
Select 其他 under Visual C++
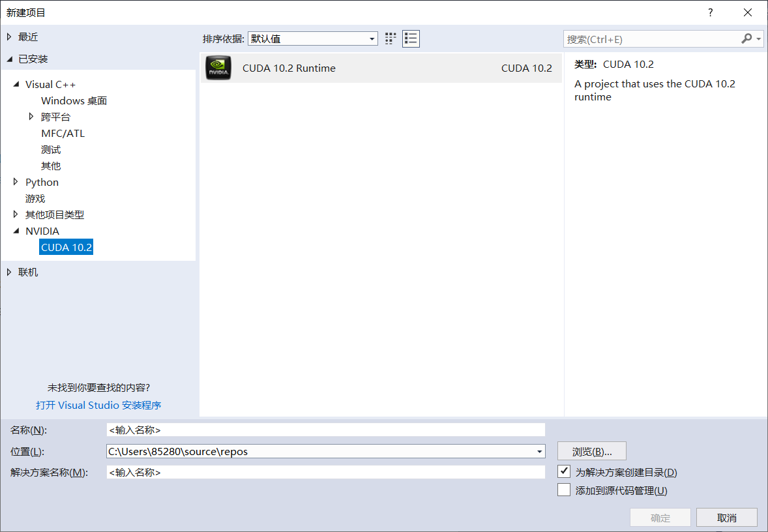[x=51, y=166]
